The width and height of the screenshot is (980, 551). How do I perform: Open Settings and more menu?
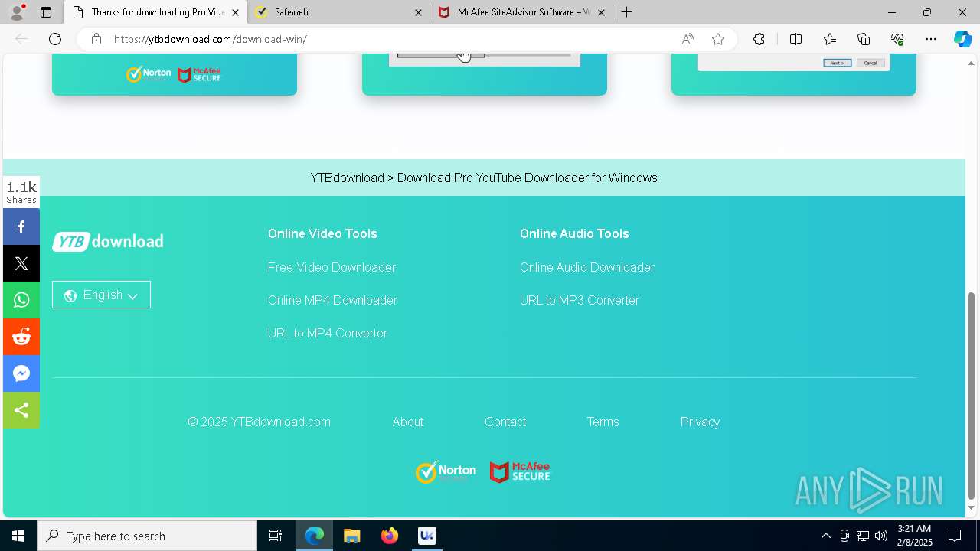931,39
